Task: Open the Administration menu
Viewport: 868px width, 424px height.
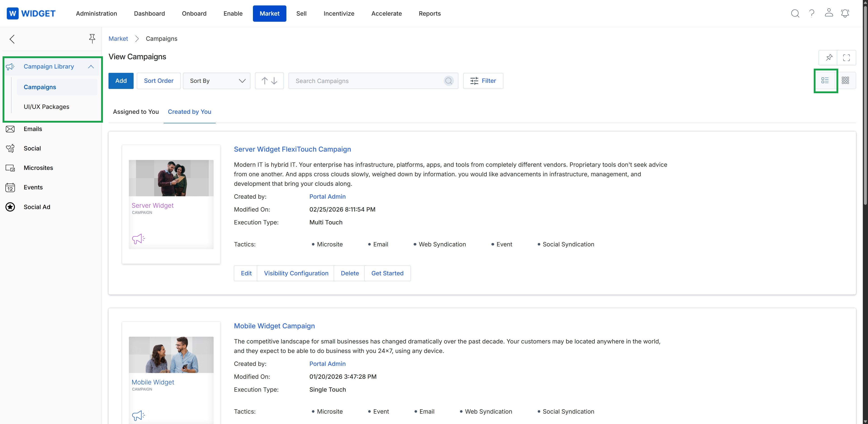Action: point(96,14)
